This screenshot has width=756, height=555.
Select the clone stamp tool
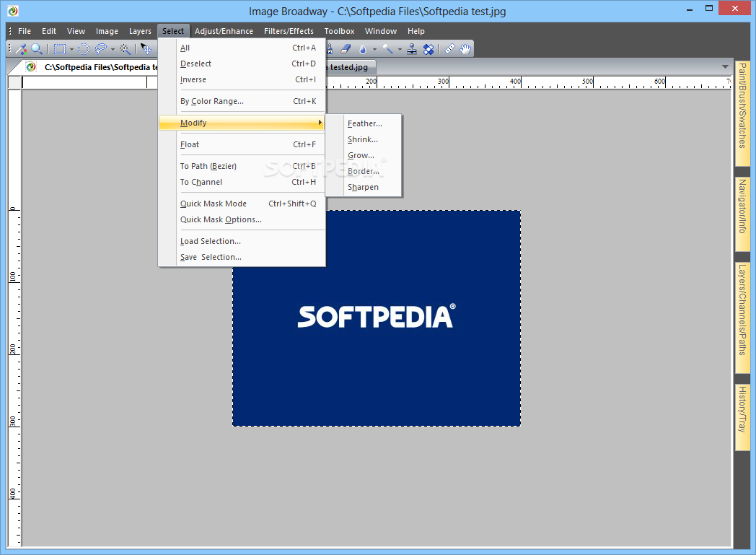(x=412, y=48)
